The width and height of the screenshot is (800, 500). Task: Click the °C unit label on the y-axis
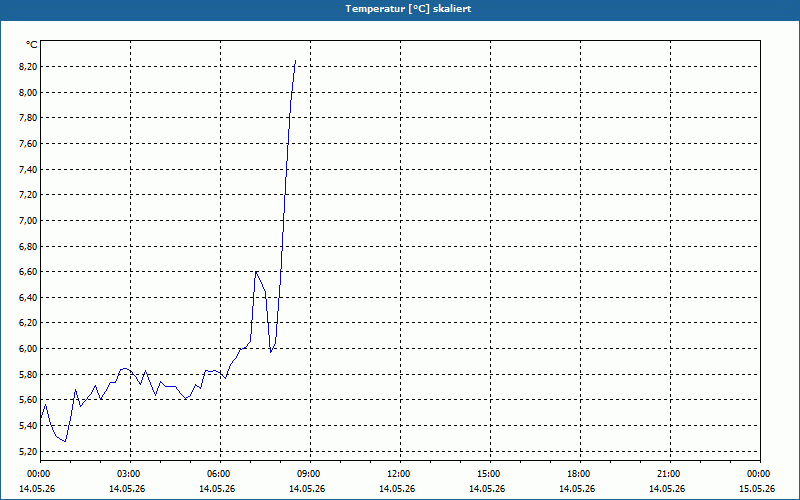click(32, 45)
